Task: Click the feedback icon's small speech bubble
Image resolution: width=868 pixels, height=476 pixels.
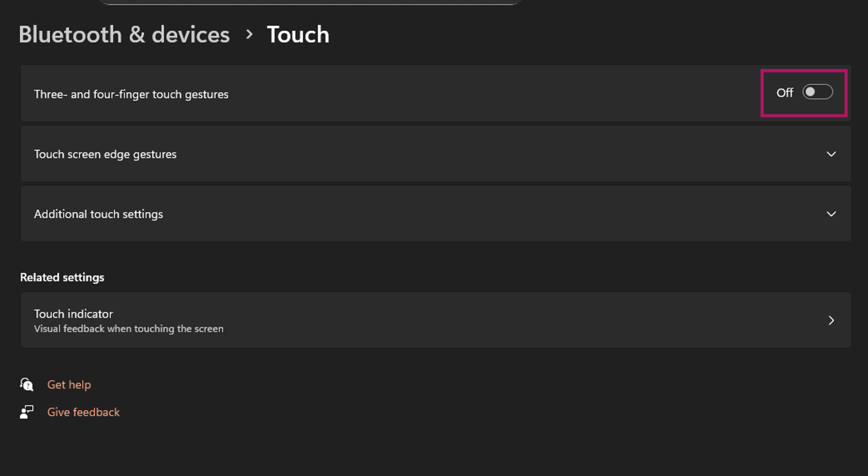Action: click(x=30, y=409)
